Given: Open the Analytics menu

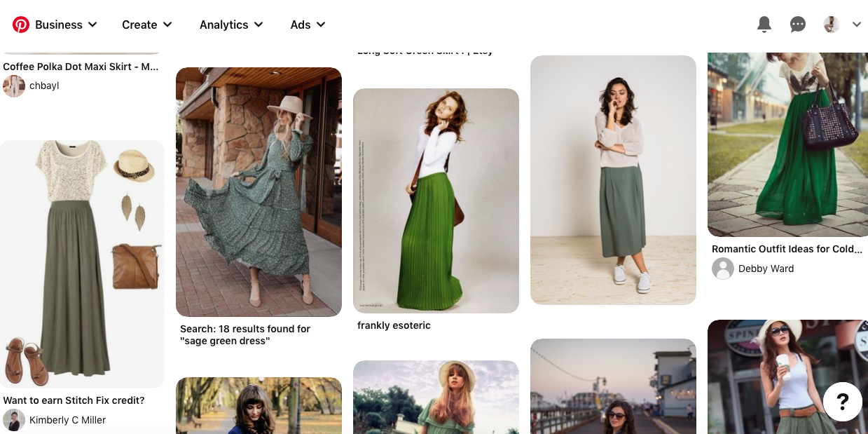Looking at the screenshot, I should pyautogui.click(x=231, y=25).
